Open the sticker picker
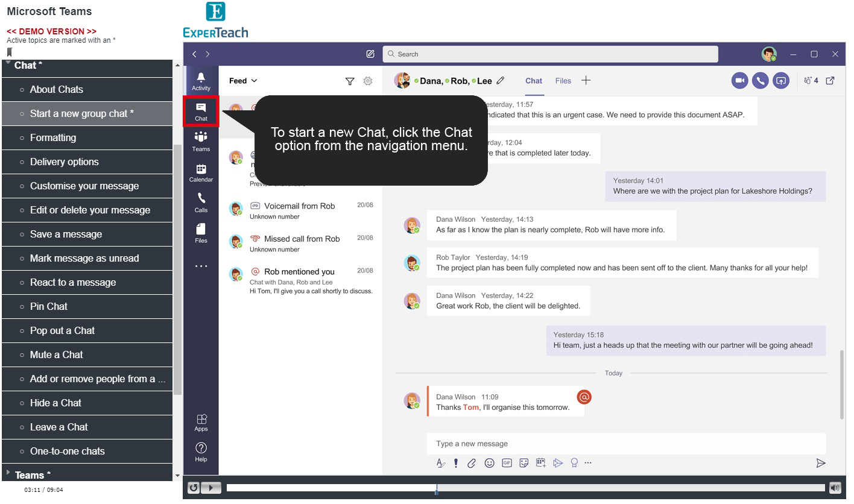 (524, 463)
